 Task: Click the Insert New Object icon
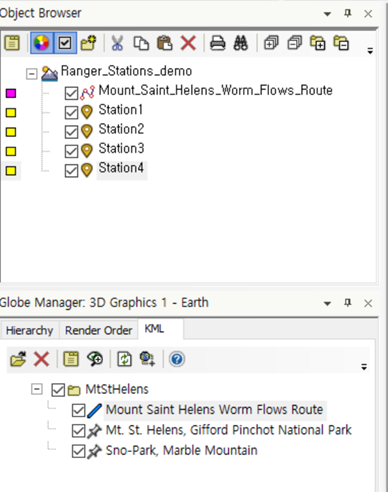click(88, 43)
